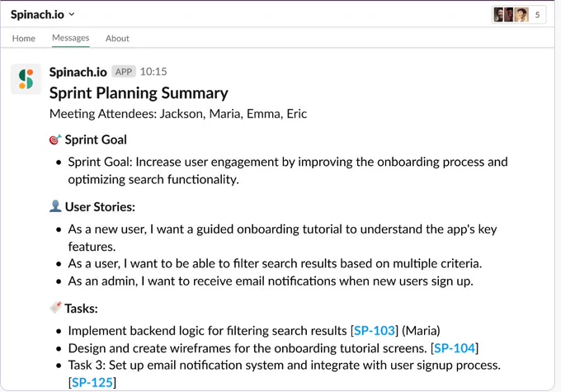This screenshot has height=392, width=561.
Task: Switch to the Home tab
Action: coord(24,38)
